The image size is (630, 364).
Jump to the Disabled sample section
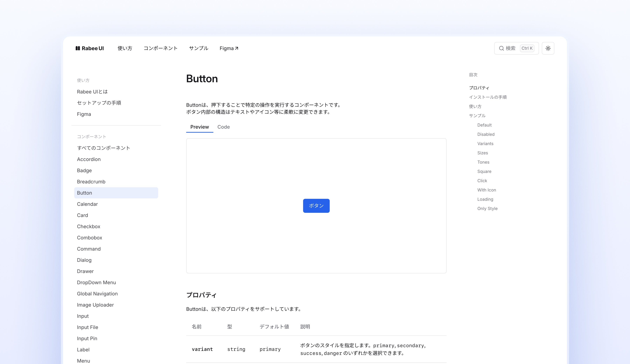(x=486, y=134)
